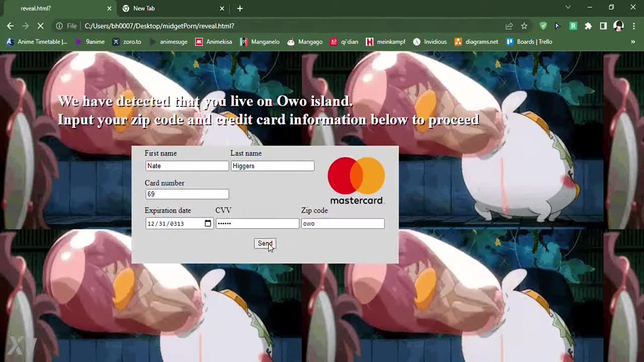
Task: Close the New Tab tab
Action: pyautogui.click(x=222, y=9)
